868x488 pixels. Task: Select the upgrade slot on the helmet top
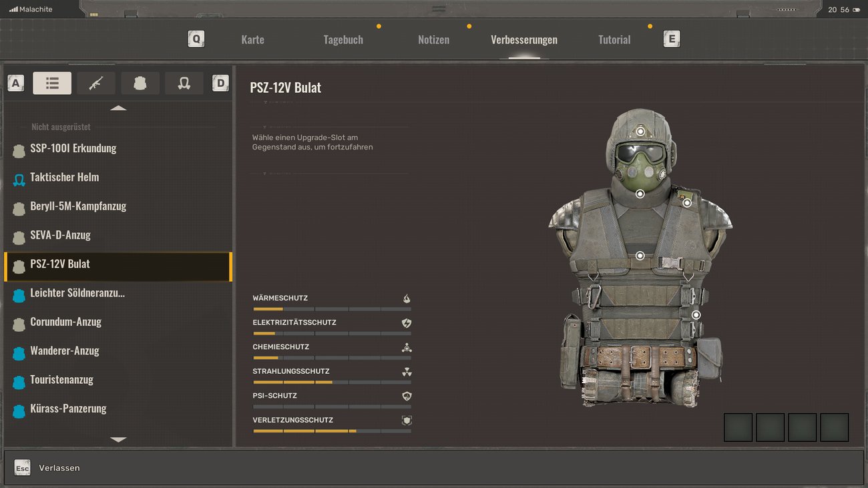point(640,132)
